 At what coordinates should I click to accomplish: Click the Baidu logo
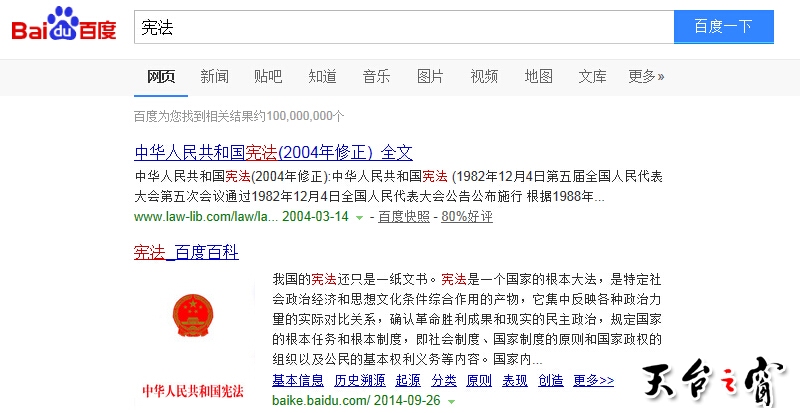[64, 24]
